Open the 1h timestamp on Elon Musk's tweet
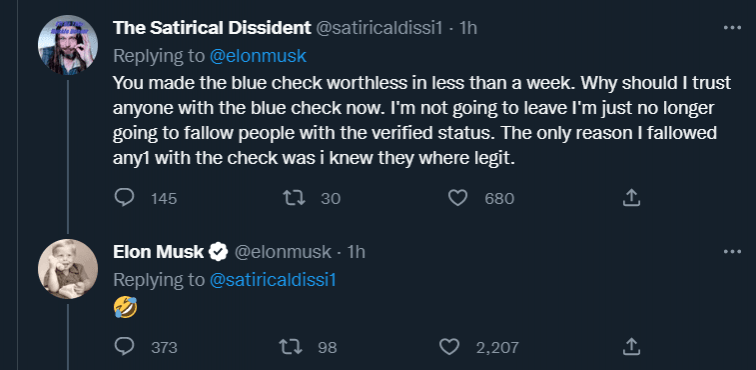The height and width of the screenshot is (370, 756). coord(356,252)
